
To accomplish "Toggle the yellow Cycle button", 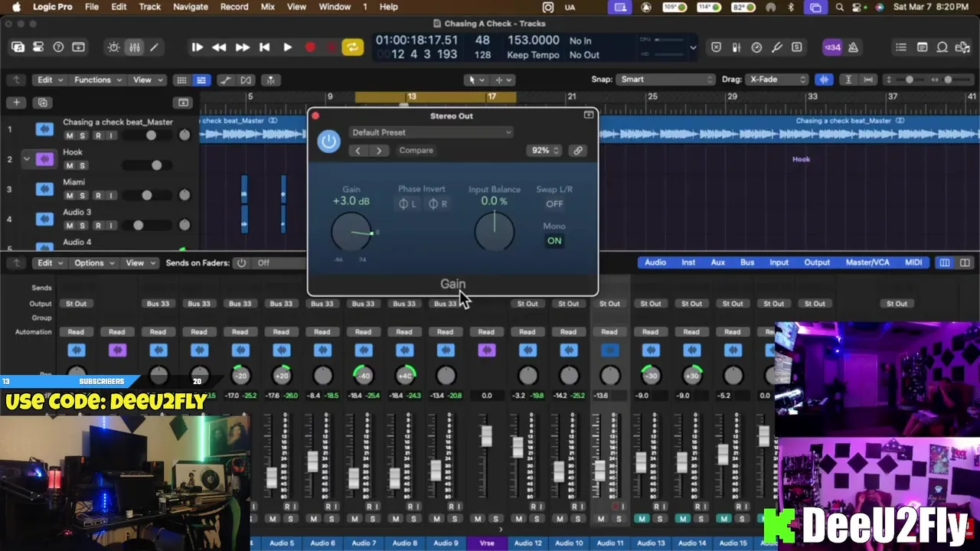I will tap(352, 47).
